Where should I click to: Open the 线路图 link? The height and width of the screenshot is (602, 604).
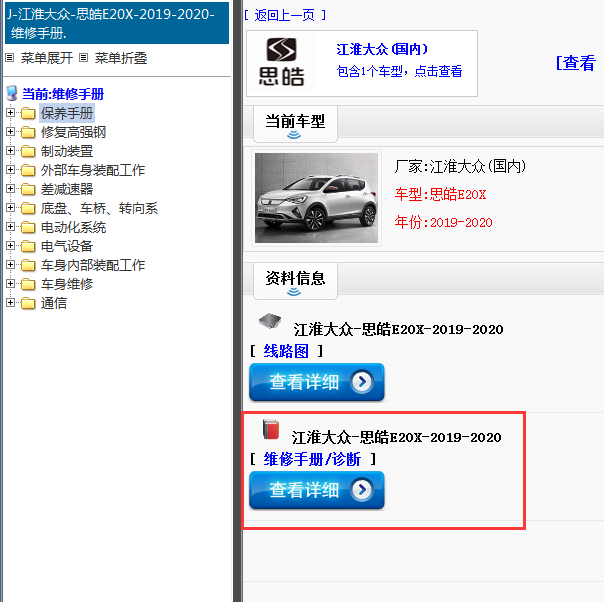[286, 351]
